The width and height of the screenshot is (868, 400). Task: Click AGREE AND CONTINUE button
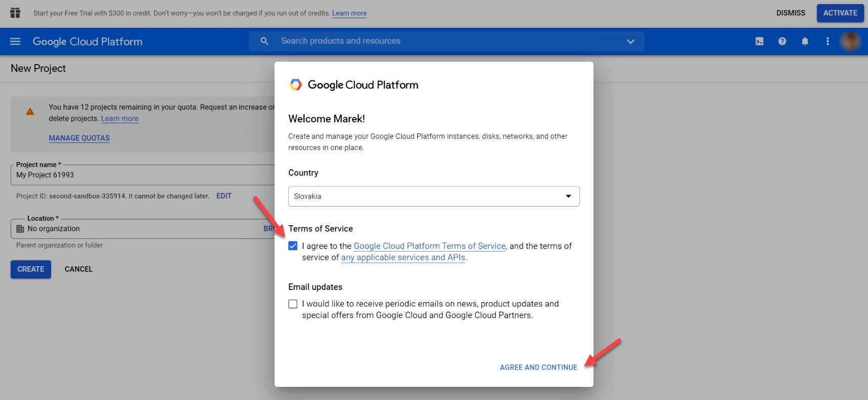[x=538, y=367]
